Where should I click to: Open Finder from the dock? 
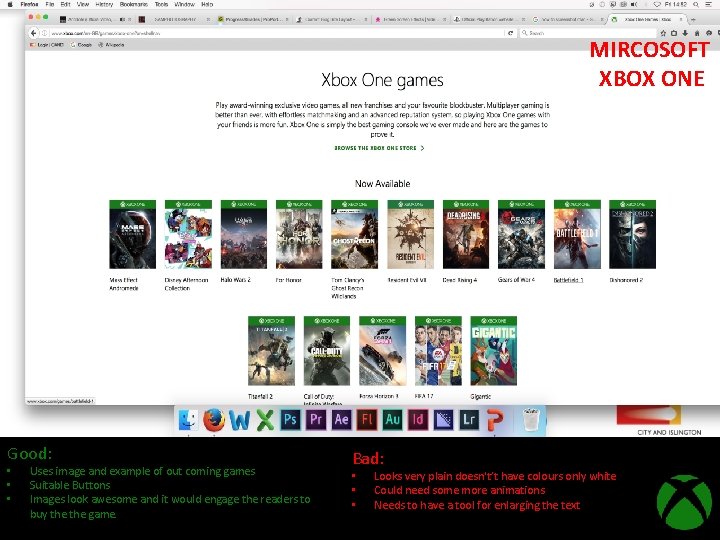pyautogui.click(x=188, y=419)
